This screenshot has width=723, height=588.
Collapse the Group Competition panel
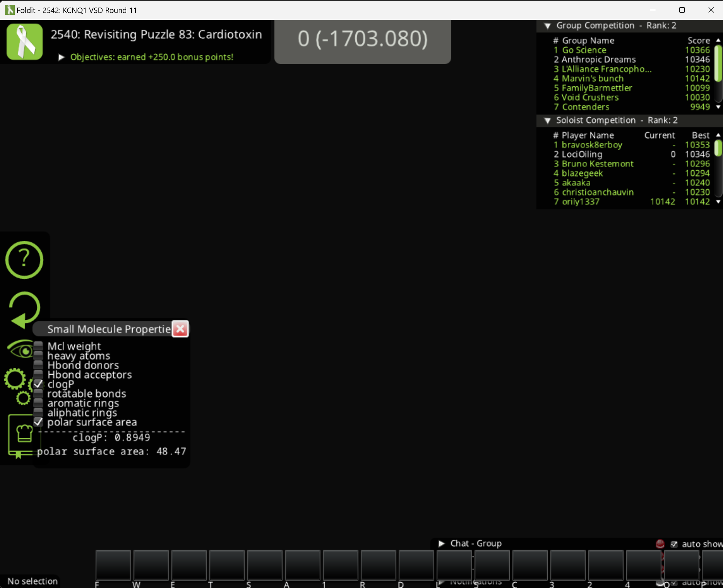[547, 26]
